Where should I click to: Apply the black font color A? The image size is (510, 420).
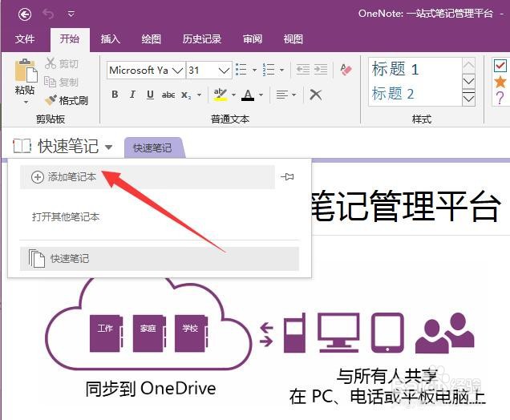pyautogui.click(x=248, y=95)
